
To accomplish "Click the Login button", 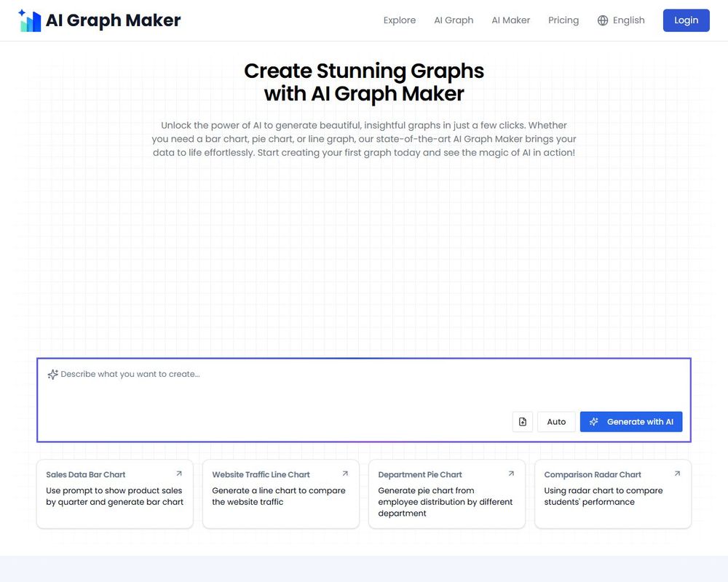I will (686, 20).
